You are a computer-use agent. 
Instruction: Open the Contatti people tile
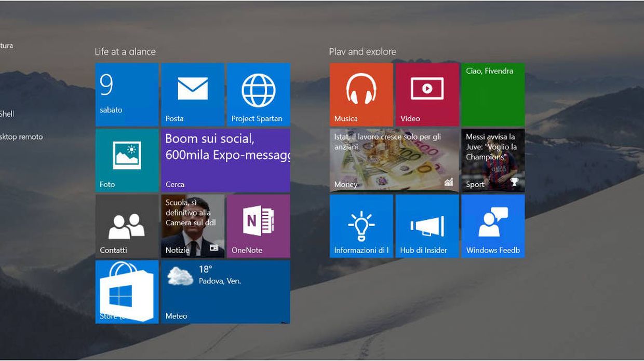127,226
